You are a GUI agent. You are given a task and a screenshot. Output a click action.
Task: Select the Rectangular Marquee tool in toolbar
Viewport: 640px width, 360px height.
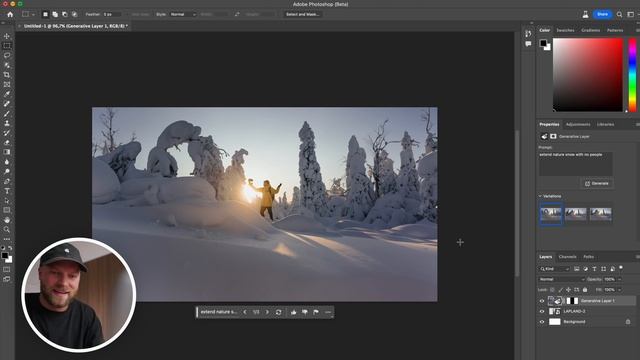(7, 46)
